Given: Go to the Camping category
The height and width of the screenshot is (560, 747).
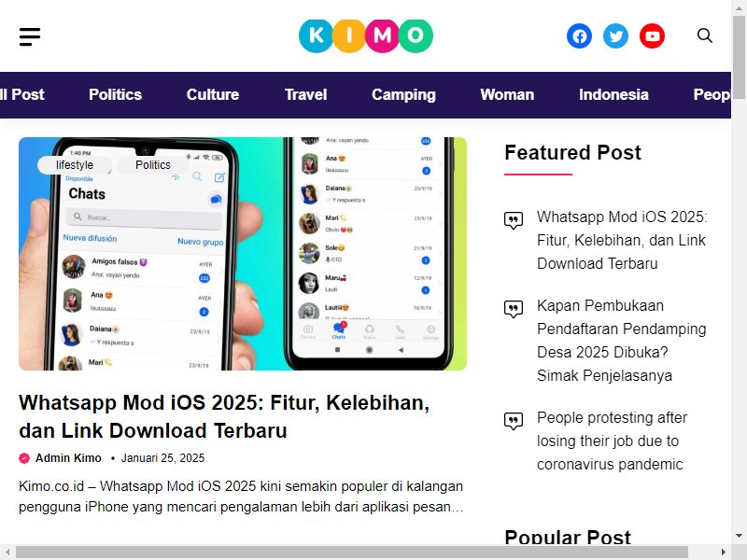Looking at the screenshot, I should coord(403,94).
